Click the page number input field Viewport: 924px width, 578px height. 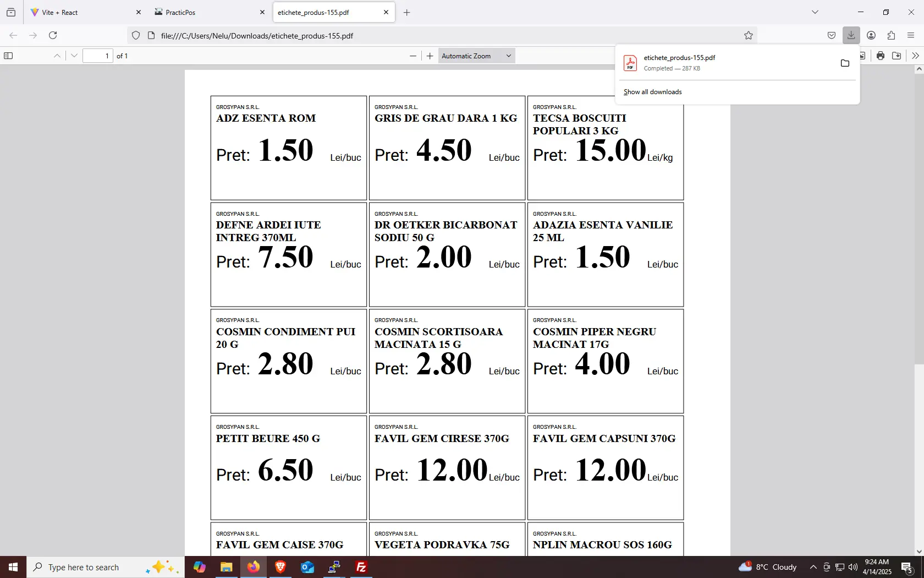[x=97, y=56]
